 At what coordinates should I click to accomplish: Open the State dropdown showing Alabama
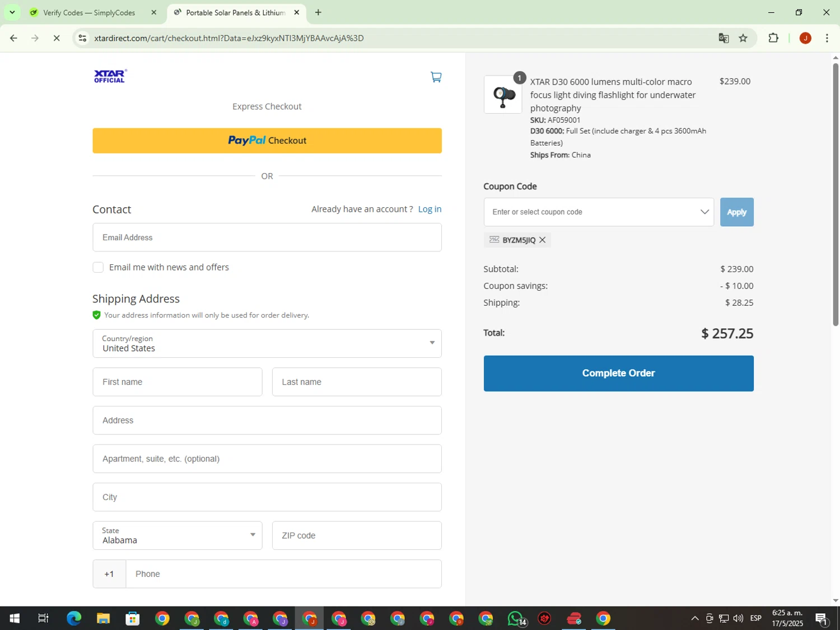tap(178, 535)
